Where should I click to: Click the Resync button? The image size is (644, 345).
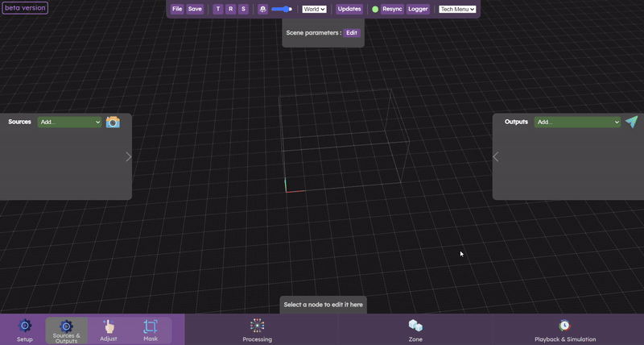[392, 9]
